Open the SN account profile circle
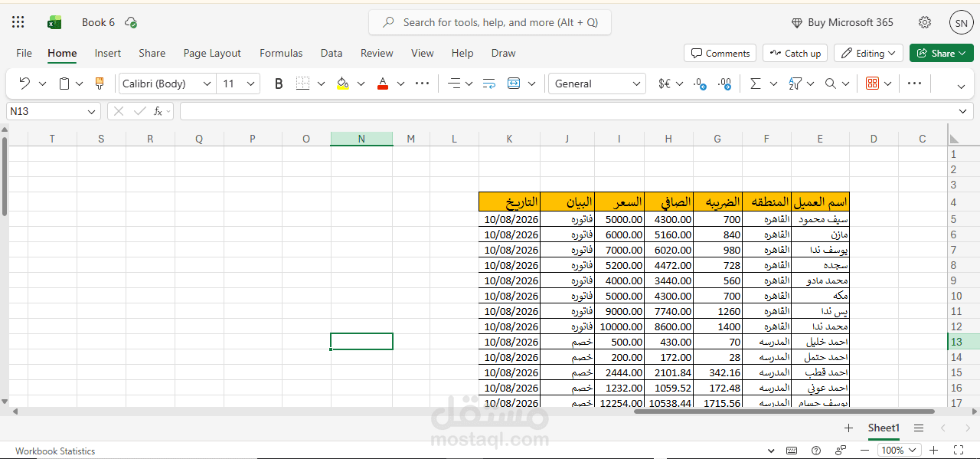This screenshot has width=980, height=459. 961,22
